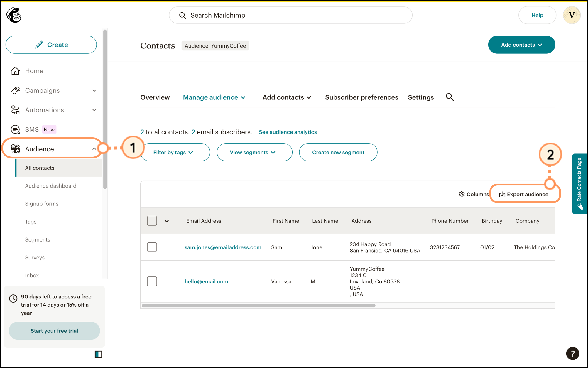The width and height of the screenshot is (588, 368).
Task: Open the Settings tab
Action: [421, 97]
